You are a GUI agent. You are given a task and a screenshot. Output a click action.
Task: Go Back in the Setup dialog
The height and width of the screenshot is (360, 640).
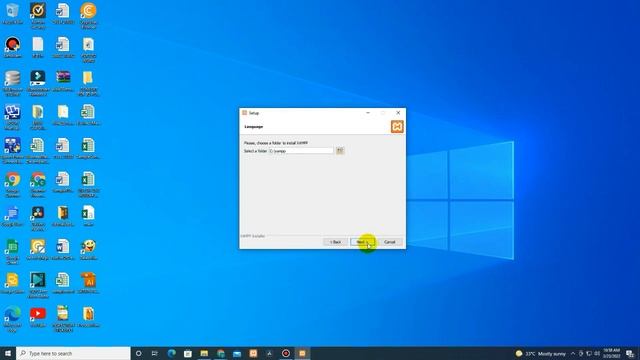pyautogui.click(x=336, y=242)
